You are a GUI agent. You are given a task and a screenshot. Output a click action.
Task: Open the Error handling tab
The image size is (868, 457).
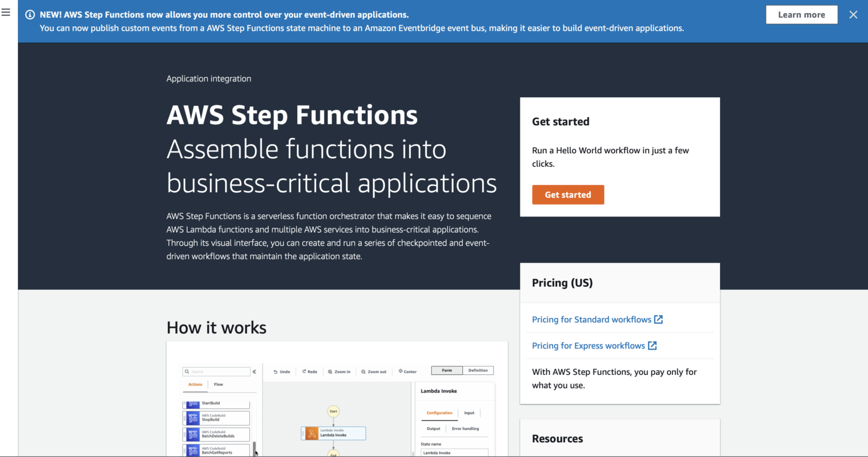(x=465, y=429)
